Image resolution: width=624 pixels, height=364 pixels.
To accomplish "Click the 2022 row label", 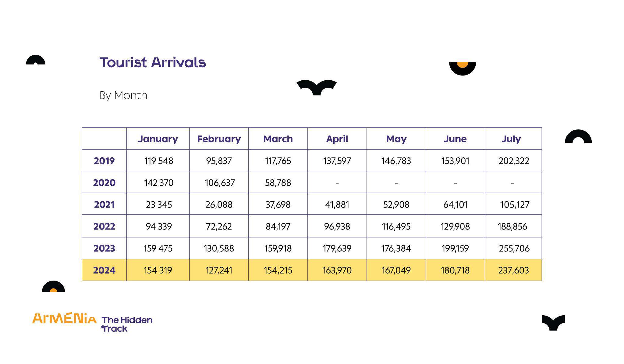I will (x=104, y=226).
